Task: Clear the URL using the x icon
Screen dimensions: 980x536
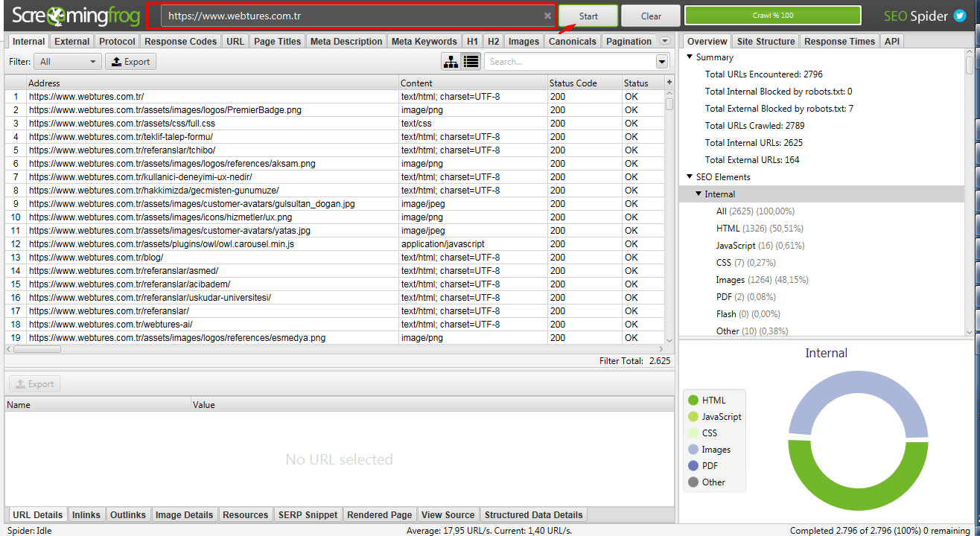Action: click(x=547, y=15)
